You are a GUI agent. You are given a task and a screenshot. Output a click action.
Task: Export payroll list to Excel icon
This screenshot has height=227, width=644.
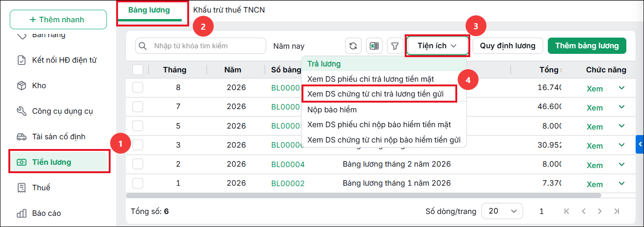[374, 46]
